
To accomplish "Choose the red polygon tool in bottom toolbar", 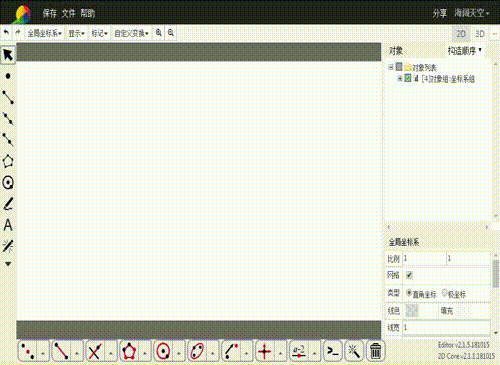I will (129, 351).
